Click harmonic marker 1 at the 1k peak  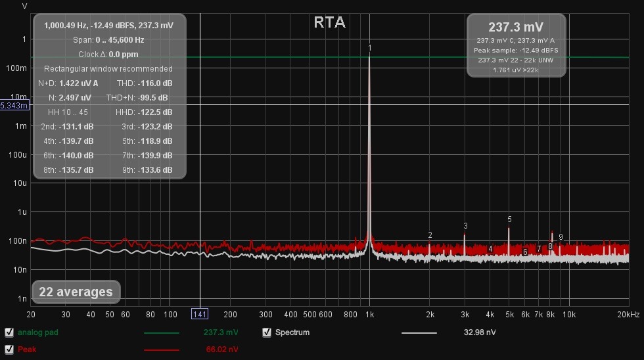(x=369, y=48)
